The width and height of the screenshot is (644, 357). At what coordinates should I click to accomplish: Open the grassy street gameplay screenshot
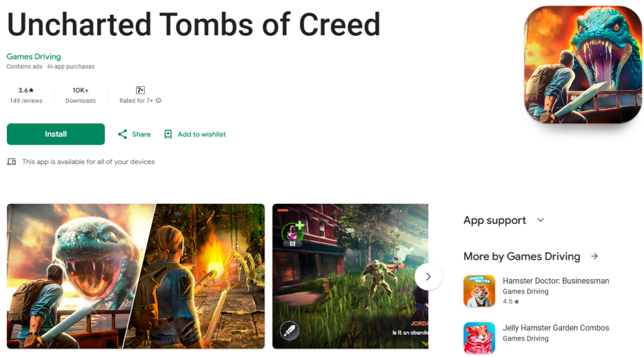pyautogui.click(x=350, y=276)
